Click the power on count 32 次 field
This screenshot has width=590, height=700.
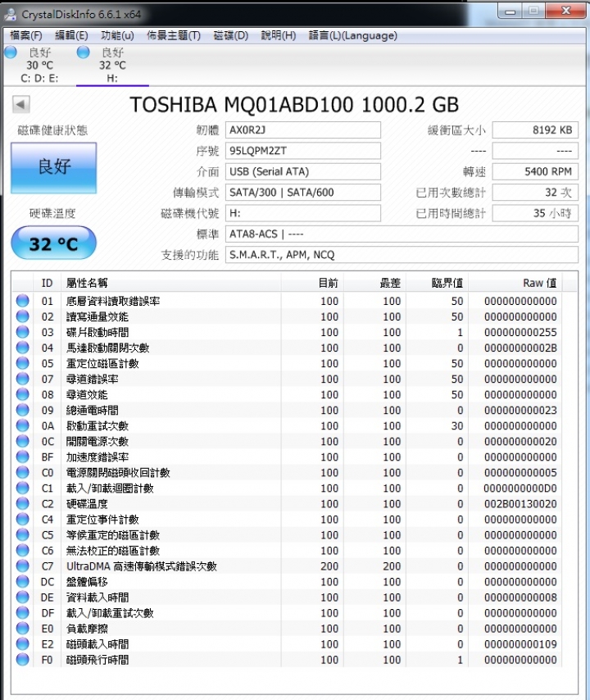coord(535,193)
